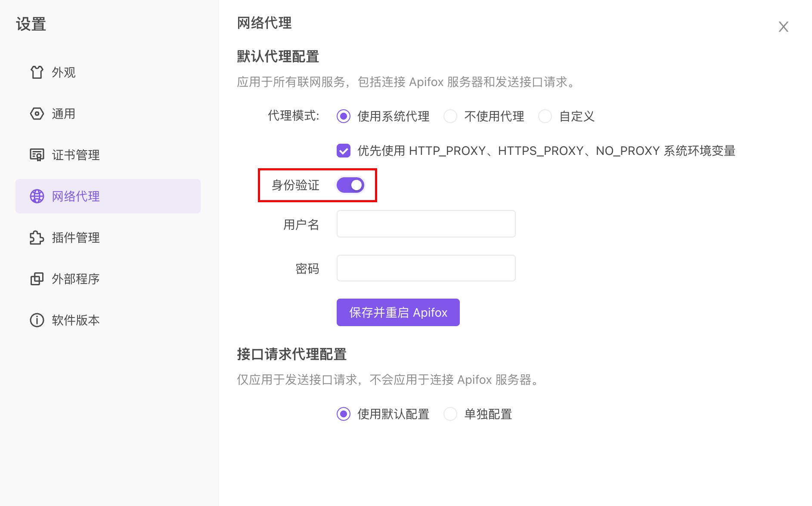Click the puzzle piece icon for 插件管理

click(x=37, y=238)
